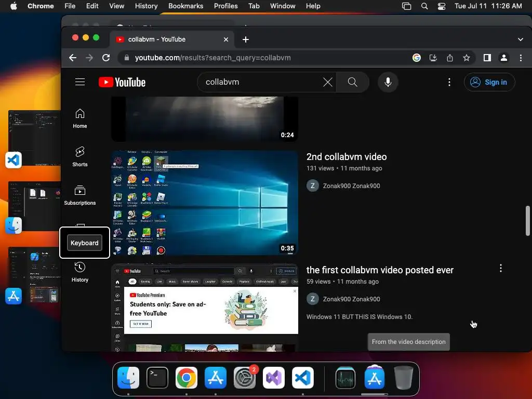Open Visual Studio (purple) from the Dock

274,378
